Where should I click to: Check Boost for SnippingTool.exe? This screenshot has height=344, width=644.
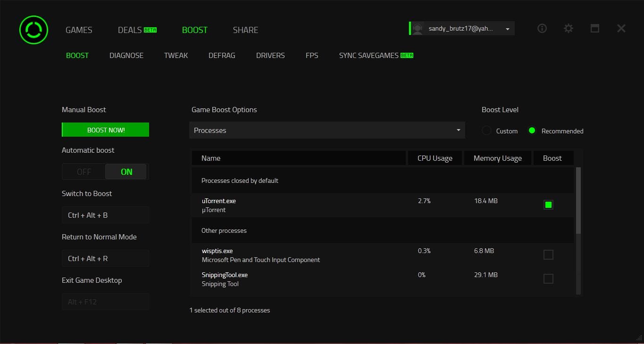point(548,278)
